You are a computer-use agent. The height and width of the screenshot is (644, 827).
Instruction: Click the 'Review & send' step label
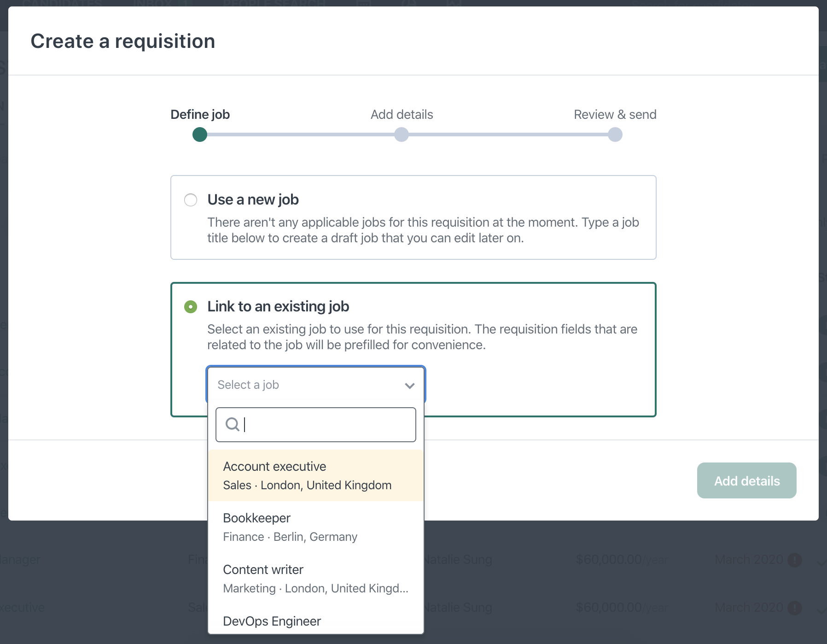(x=615, y=114)
